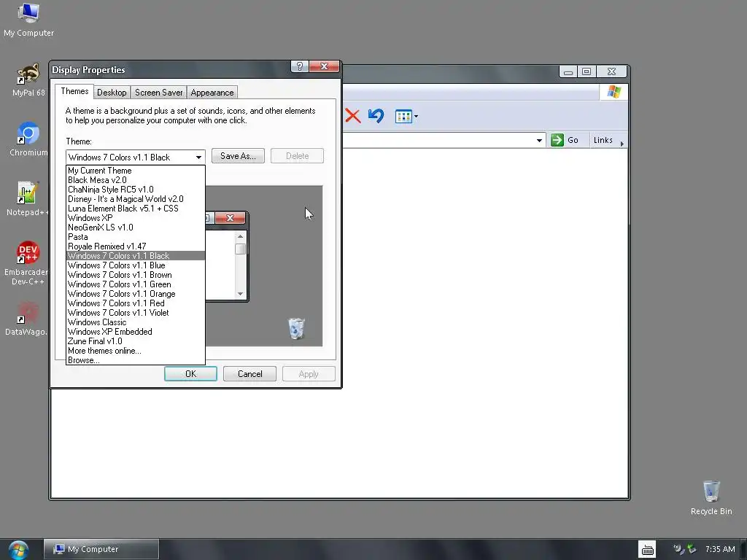
Task: Open DataWagon desktop shortcut
Action: 28,318
